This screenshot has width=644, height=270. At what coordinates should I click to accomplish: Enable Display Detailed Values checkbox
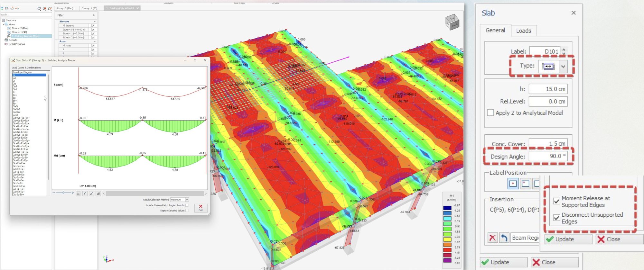[187, 211]
